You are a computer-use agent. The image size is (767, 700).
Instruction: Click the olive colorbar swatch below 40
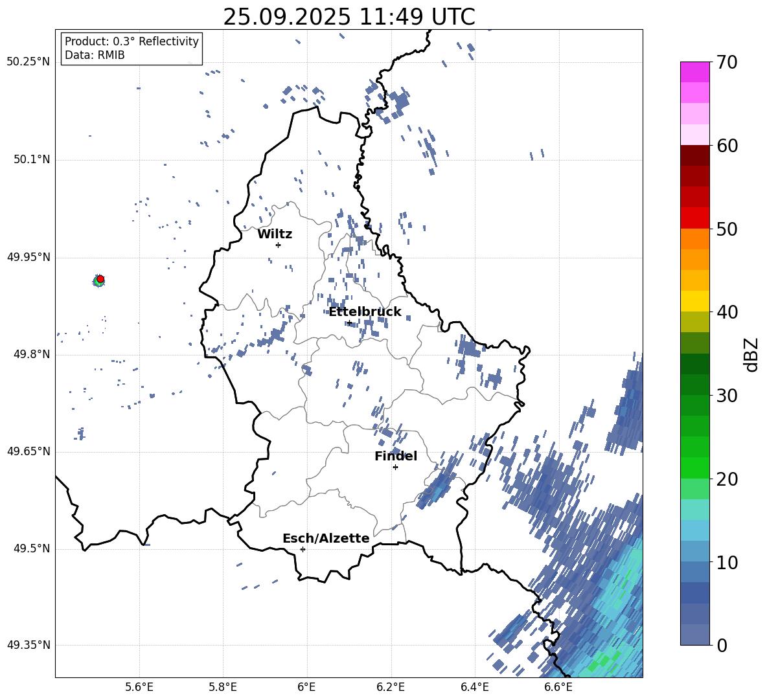point(694,322)
